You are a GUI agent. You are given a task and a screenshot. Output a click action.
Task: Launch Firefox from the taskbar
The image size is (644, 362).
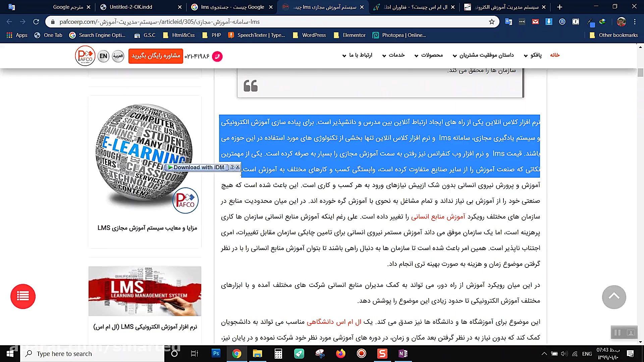(341, 354)
